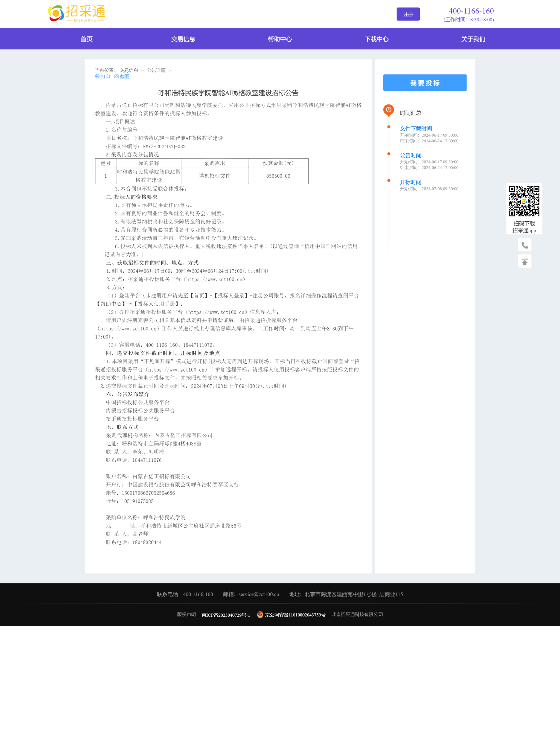This screenshot has height=734, width=560.
Task: Click the 交易信息 breadcrumb link
Action: click(x=129, y=70)
